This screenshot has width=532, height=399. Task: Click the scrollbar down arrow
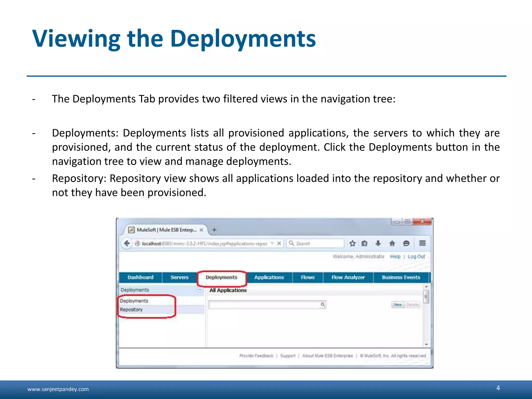tap(426, 344)
